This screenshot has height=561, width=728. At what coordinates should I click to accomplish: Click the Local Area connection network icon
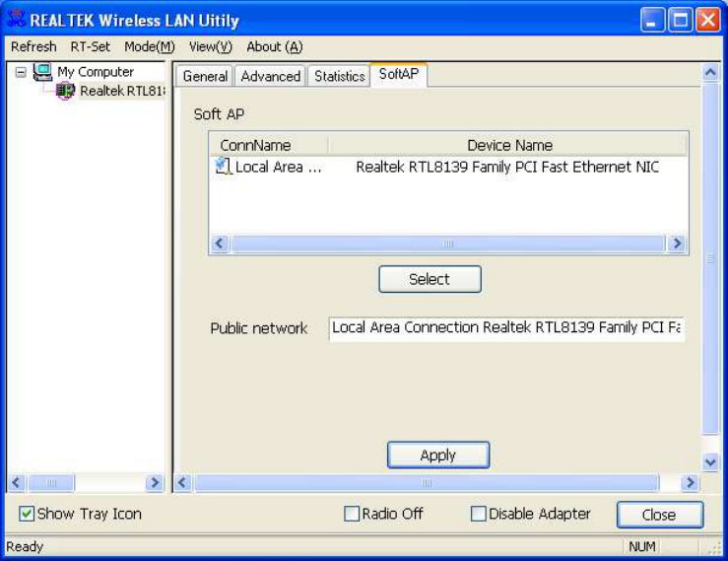(223, 166)
